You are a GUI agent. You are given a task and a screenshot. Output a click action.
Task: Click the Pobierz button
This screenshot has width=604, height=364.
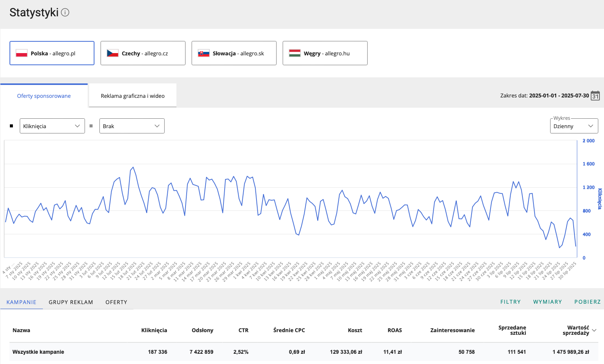coord(587,302)
